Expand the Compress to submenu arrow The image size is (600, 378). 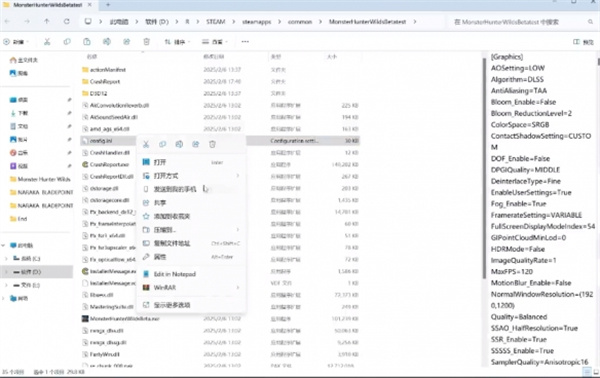(x=238, y=230)
